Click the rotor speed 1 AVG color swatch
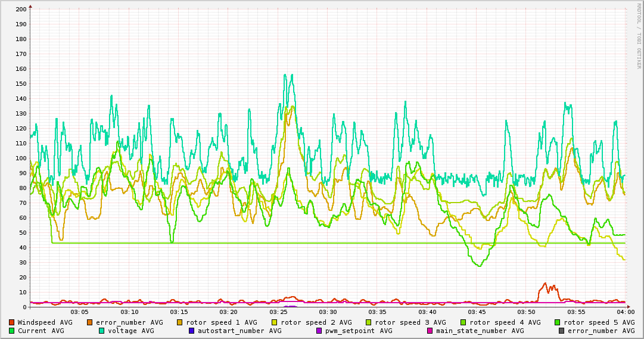The height and width of the screenshot is (339, 644). (180, 322)
